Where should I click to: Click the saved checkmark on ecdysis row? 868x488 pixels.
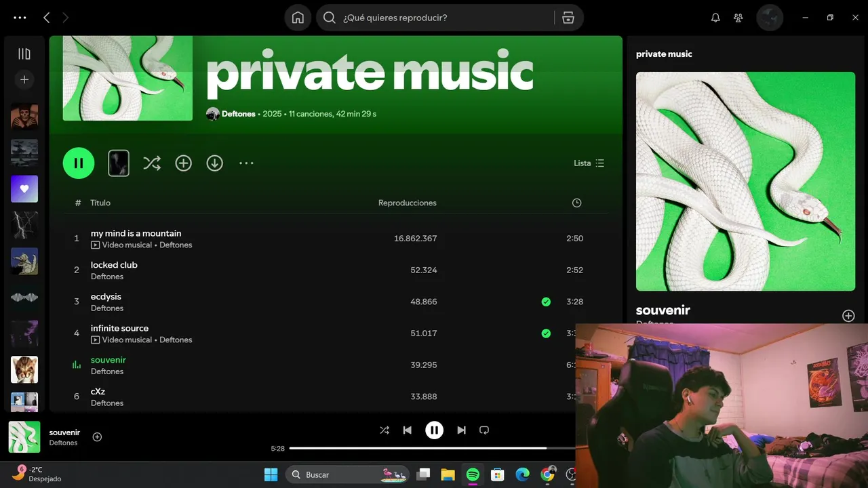[x=546, y=302]
